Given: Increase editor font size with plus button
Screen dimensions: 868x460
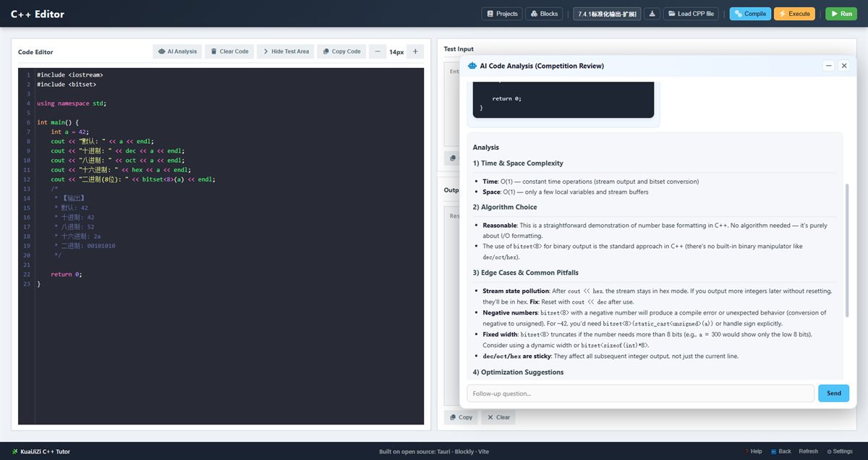Looking at the screenshot, I should click(x=415, y=51).
